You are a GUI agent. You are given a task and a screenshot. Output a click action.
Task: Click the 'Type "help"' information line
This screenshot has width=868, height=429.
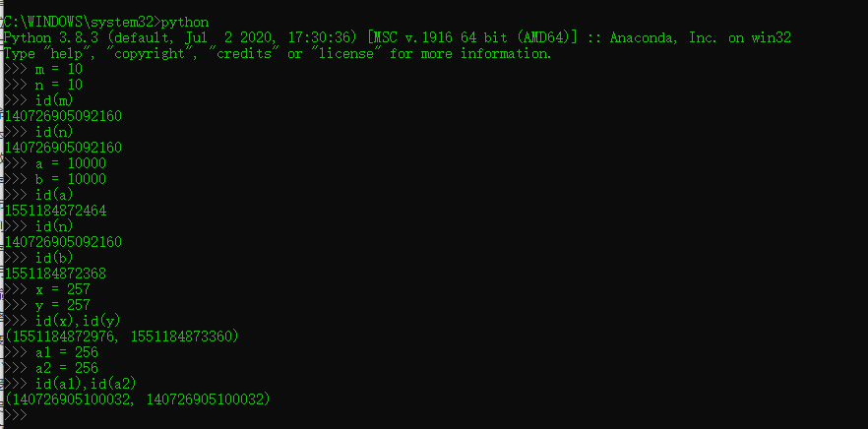278,54
